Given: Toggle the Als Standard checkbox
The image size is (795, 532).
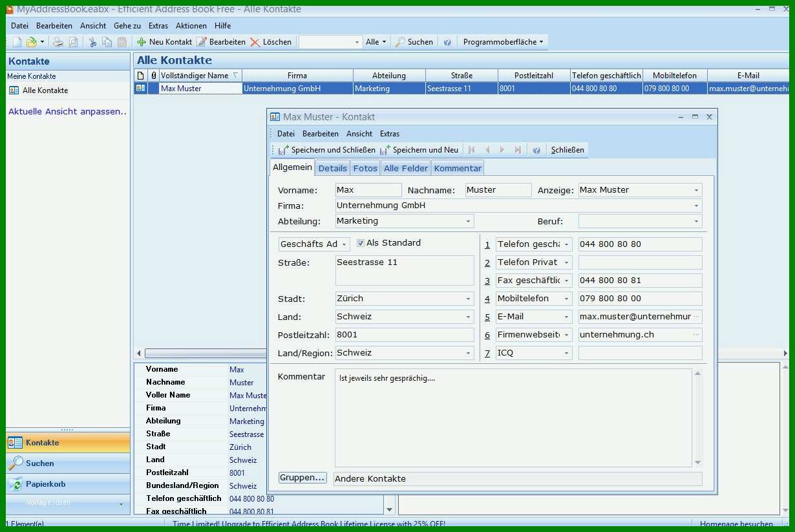Looking at the screenshot, I should [x=361, y=244].
